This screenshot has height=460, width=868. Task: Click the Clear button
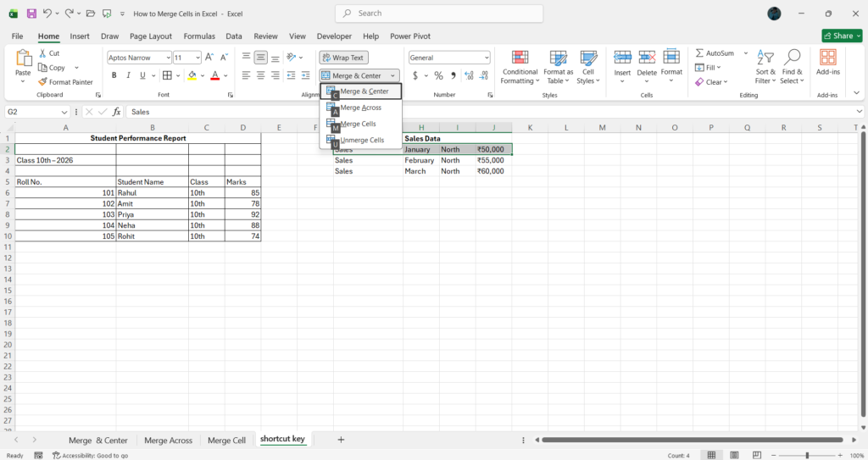712,82
